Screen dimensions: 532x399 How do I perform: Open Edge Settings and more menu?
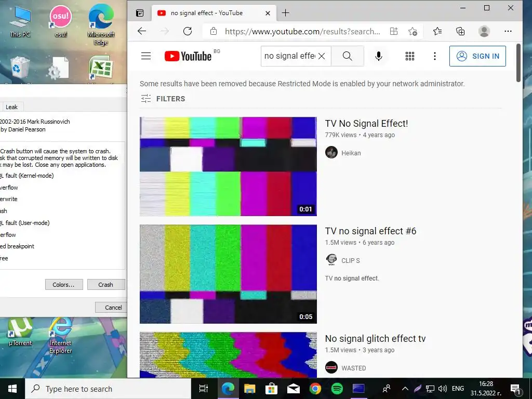pos(508,31)
